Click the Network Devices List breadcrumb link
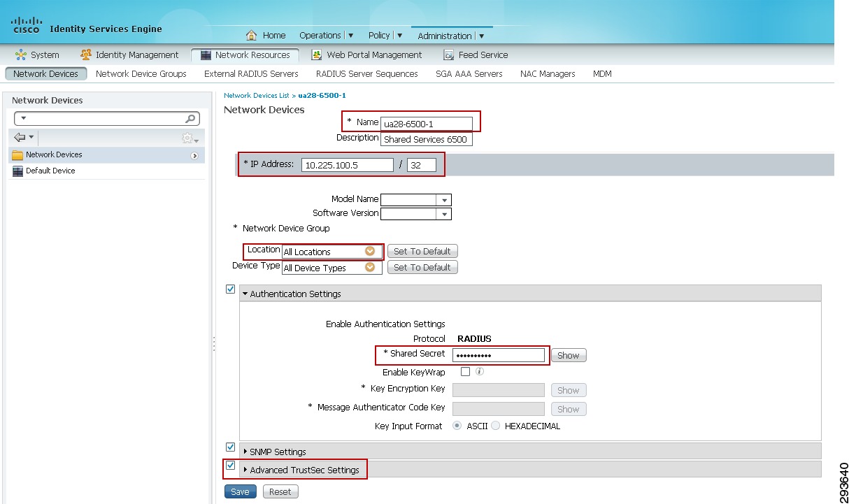 (x=257, y=95)
